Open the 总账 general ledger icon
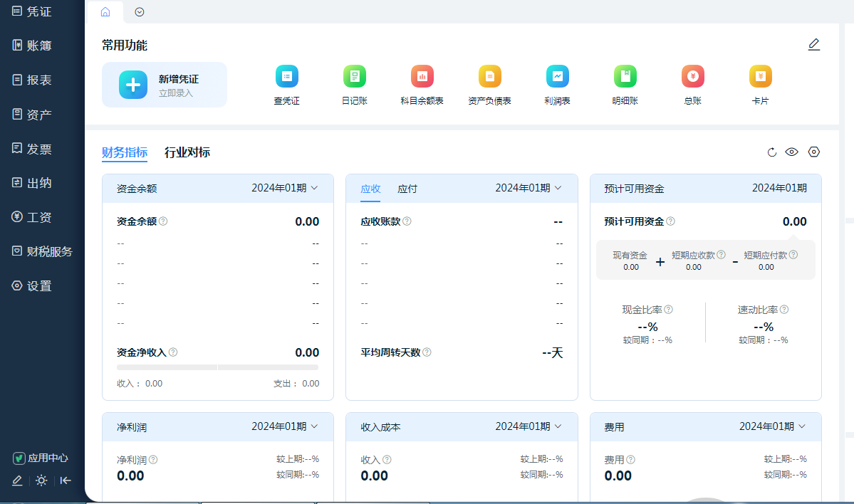Screen dimensions: 854x504 click(692, 76)
